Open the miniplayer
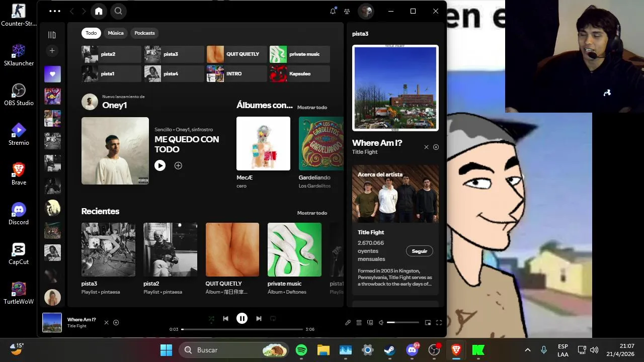The image size is (644, 362). (x=428, y=323)
